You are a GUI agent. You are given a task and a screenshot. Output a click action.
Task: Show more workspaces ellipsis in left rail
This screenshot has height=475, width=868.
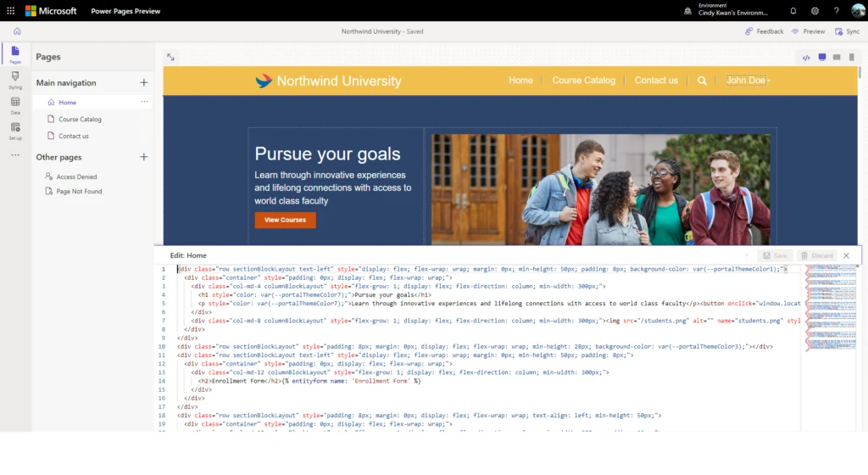point(15,155)
